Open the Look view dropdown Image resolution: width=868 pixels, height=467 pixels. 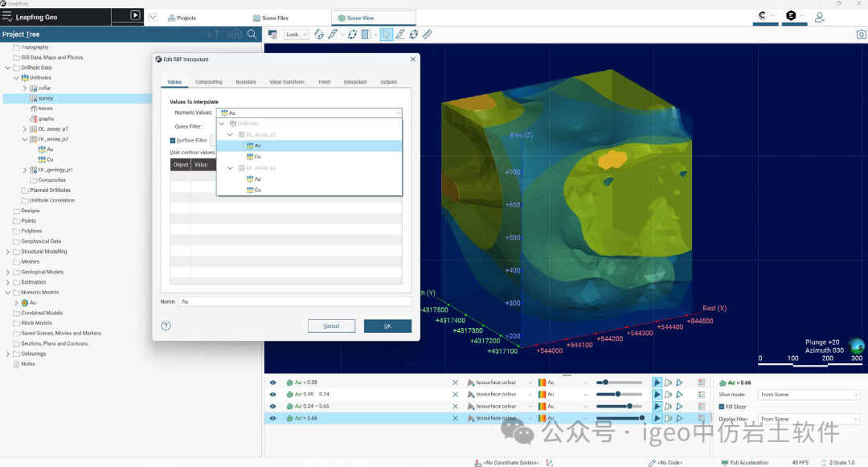pos(296,35)
